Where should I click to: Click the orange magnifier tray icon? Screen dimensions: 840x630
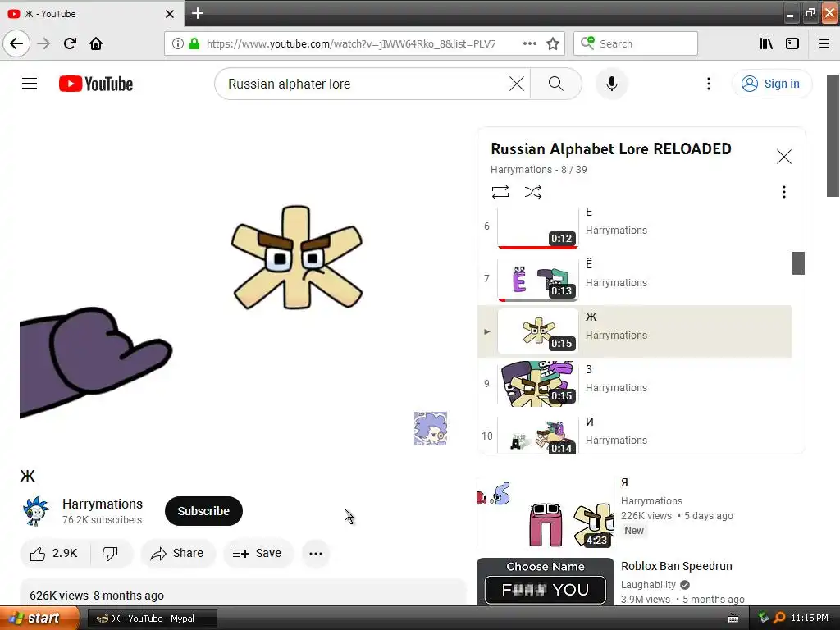(779, 619)
